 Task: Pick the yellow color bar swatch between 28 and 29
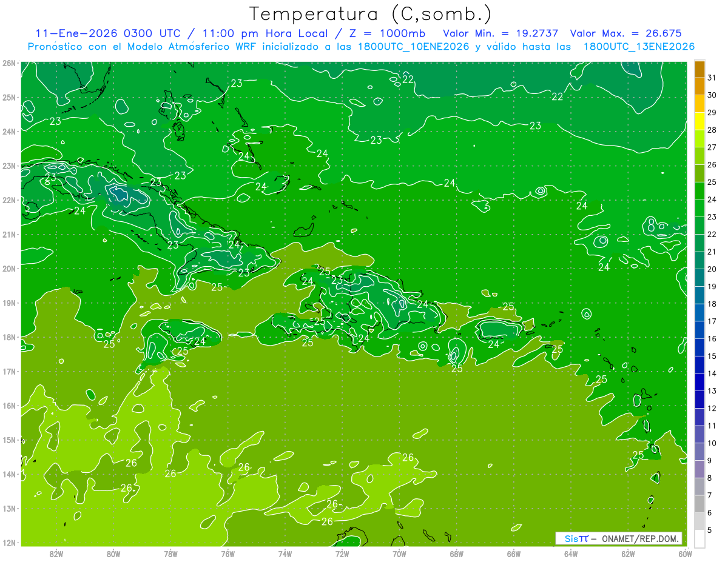tap(699, 121)
